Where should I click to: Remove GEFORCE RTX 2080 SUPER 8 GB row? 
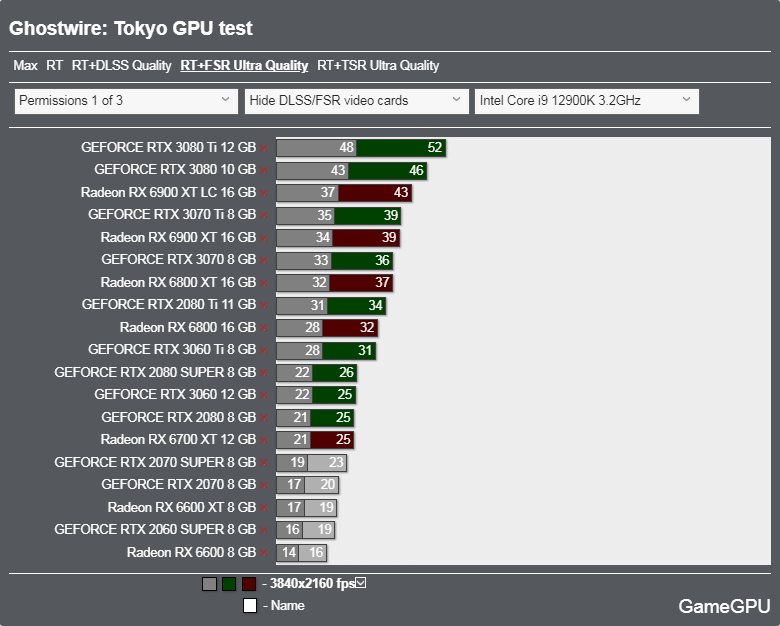point(264,373)
